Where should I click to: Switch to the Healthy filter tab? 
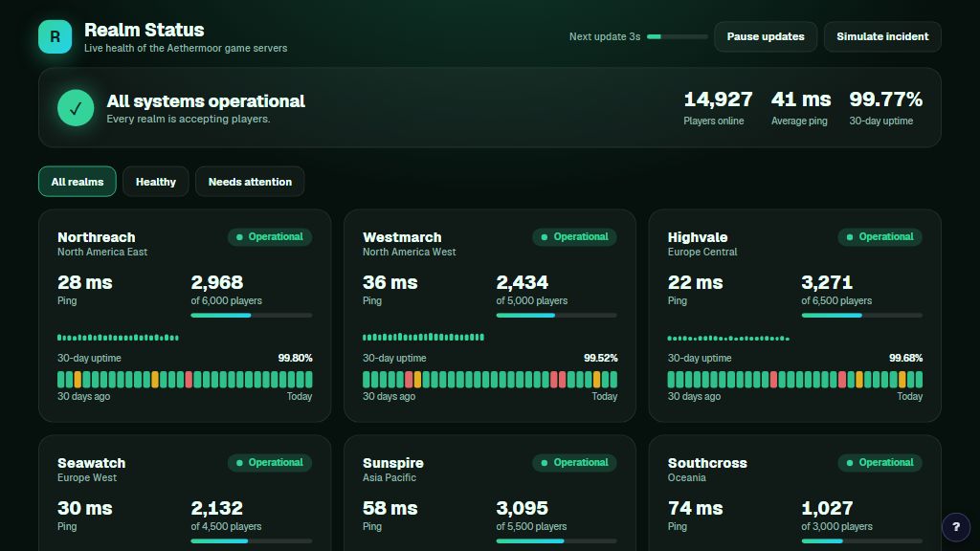click(x=156, y=182)
